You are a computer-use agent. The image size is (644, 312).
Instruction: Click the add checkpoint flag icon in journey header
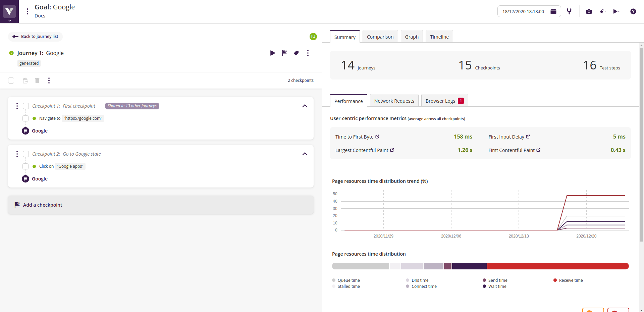pos(284,53)
